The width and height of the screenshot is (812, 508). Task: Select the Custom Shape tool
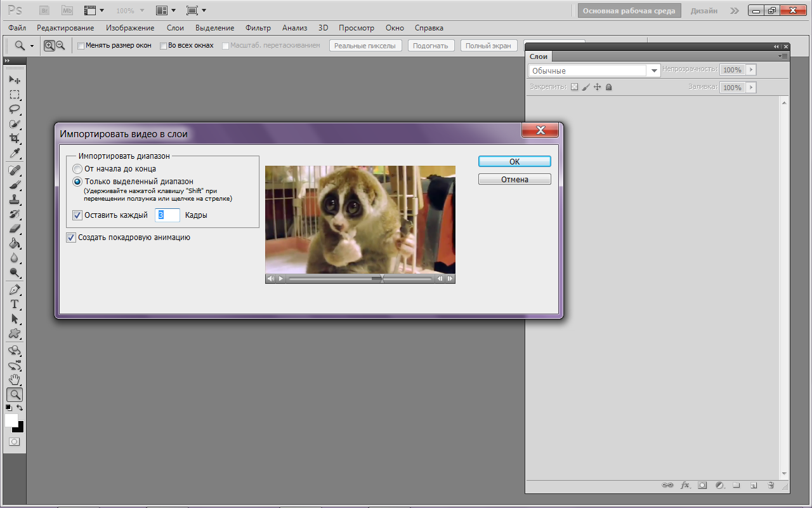(x=15, y=333)
